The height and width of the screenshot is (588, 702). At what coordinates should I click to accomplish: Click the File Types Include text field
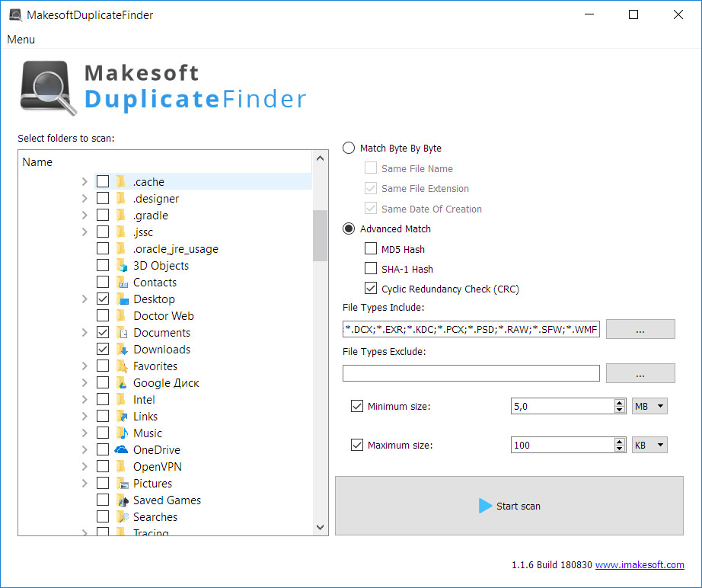(471, 329)
